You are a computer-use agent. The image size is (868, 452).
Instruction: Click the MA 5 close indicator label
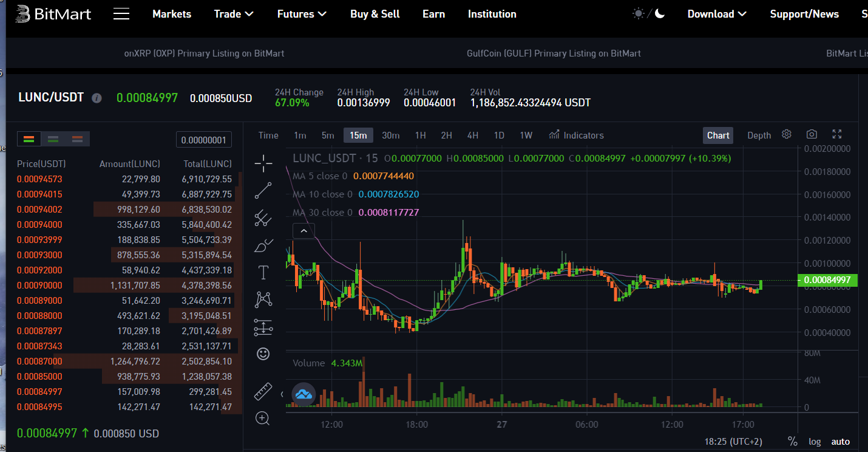pos(320,176)
